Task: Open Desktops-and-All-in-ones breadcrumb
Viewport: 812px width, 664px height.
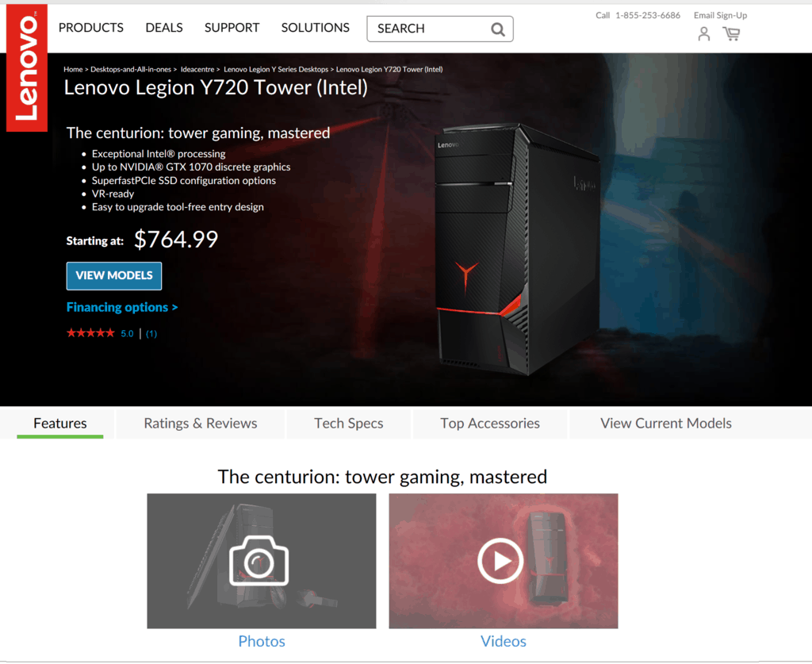Action: click(131, 69)
